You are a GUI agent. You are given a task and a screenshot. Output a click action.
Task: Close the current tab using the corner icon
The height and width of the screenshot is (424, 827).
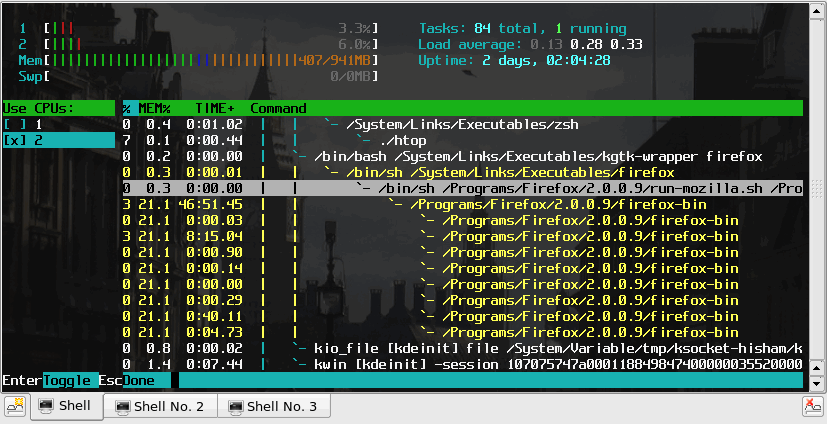pyautogui.click(x=813, y=406)
